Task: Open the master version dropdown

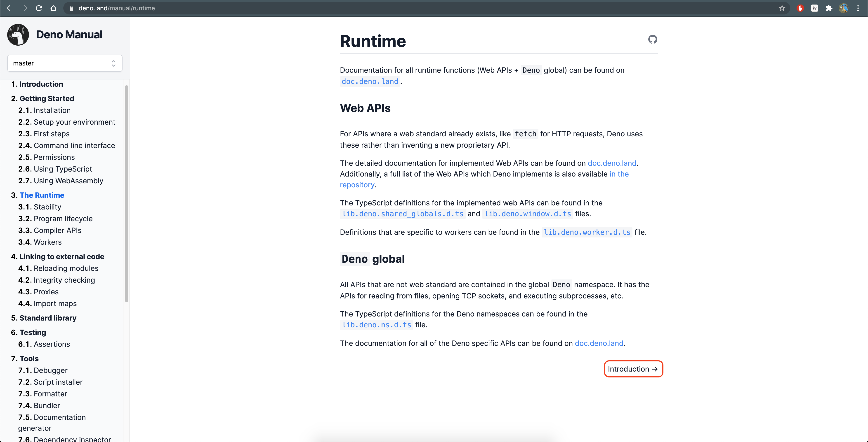Action: click(65, 63)
